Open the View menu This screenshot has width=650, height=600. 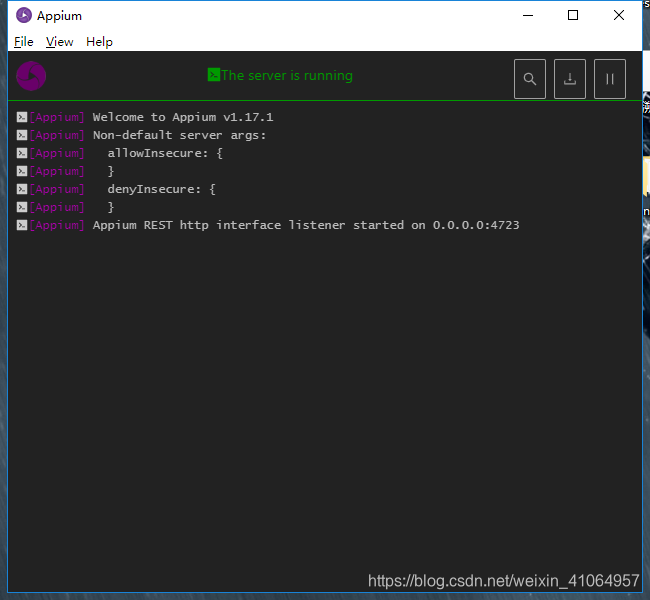click(x=59, y=42)
